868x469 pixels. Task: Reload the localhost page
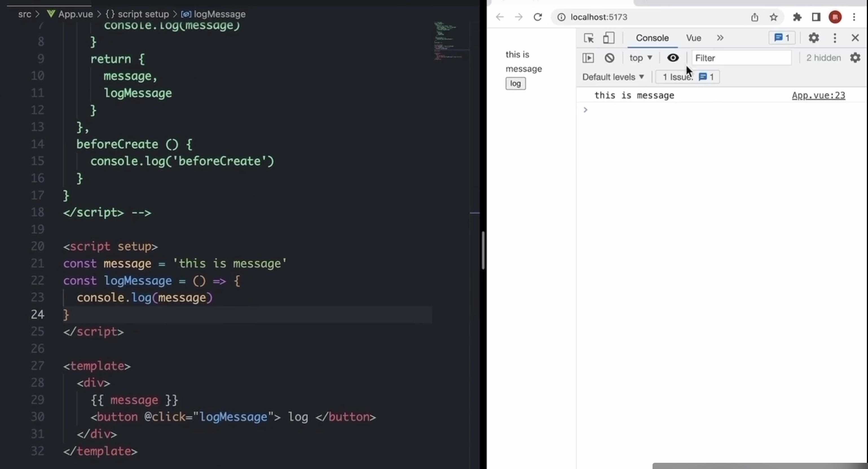point(538,17)
